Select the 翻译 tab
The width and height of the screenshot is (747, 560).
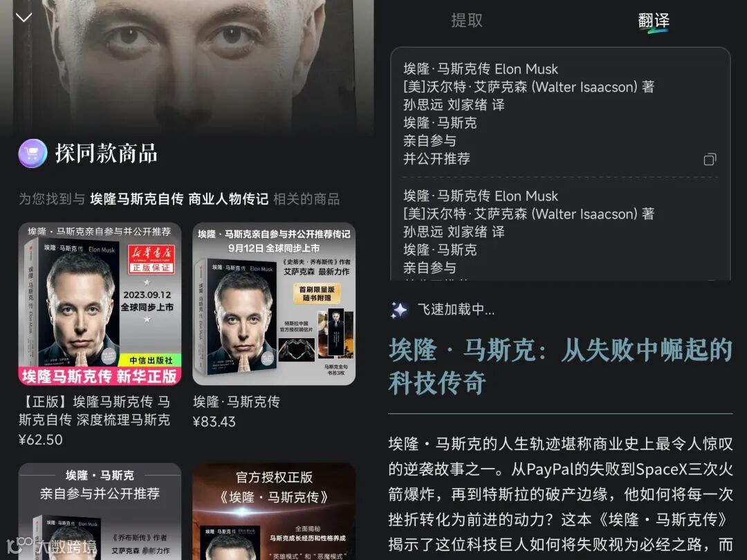[x=654, y=21]
